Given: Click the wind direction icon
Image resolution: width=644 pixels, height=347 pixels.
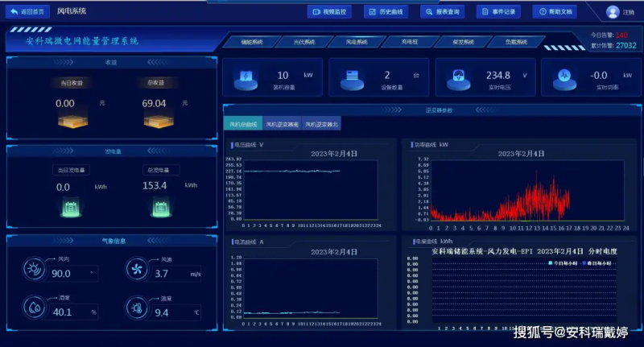Looking at the screenshot, I should pyautogui.click(x=34, y=269).
